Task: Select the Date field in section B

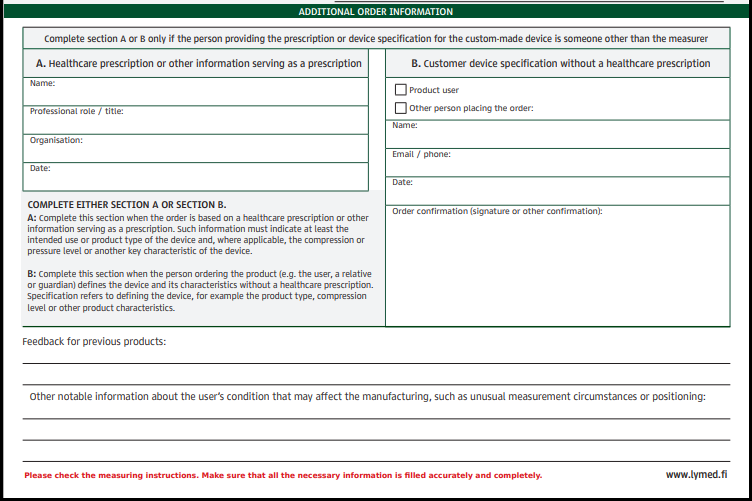Action: [557, 192]
